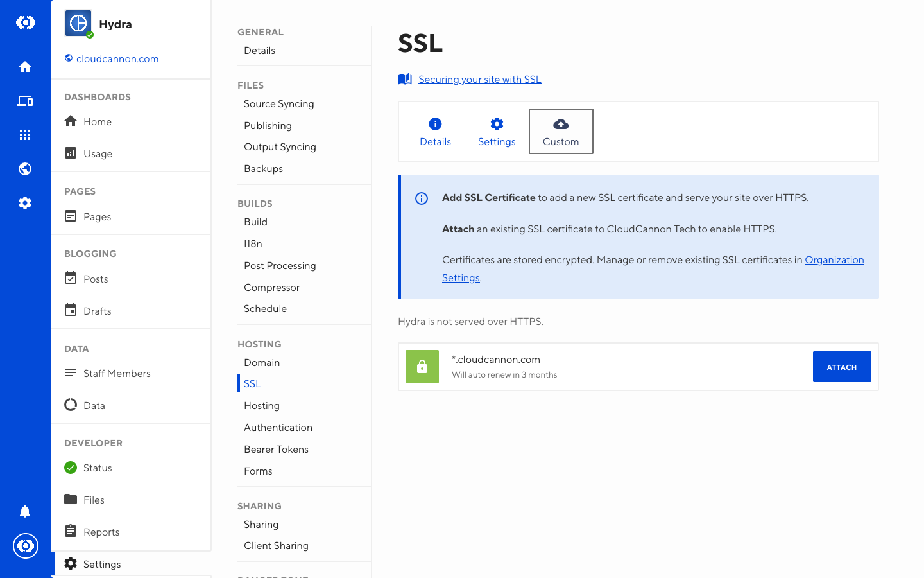Click the user avatar at bottom of rail
Viewport: 924px width, 578px height.
point(26,546)
